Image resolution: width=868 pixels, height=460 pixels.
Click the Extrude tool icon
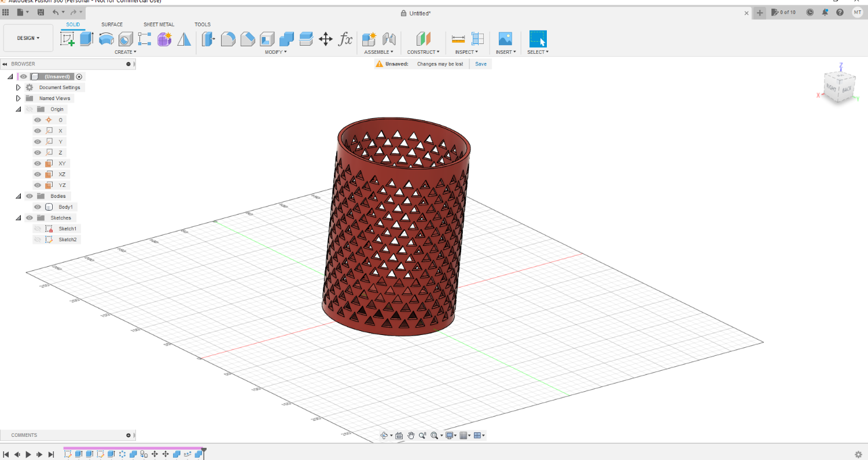pyautogui.click(x=86, y=39)
